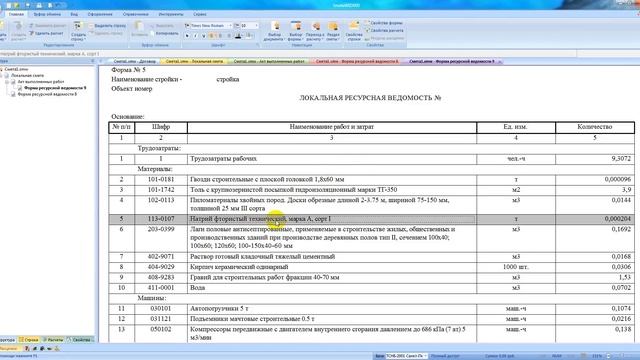Click the Создать строку icon
The height and width of the screenshot is (360, 640).
78,31
